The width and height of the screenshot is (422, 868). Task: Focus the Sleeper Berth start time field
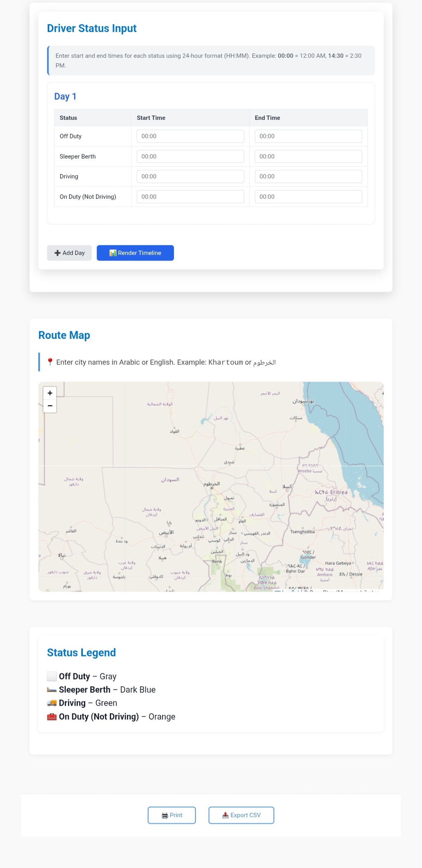point(190,156)
